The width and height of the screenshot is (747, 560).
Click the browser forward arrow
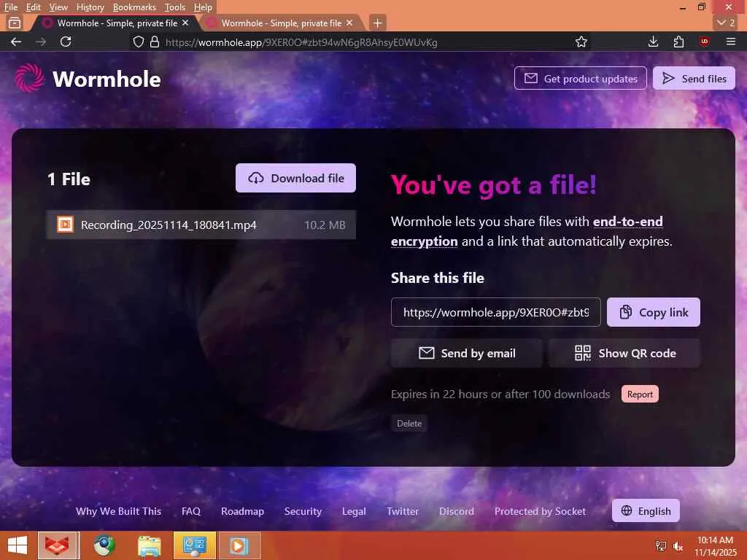point(41,42)
